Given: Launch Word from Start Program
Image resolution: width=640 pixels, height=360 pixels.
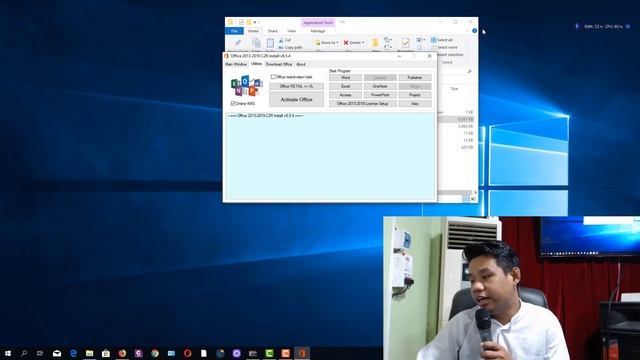Looking at the screenshot, I should click(345, 78).
